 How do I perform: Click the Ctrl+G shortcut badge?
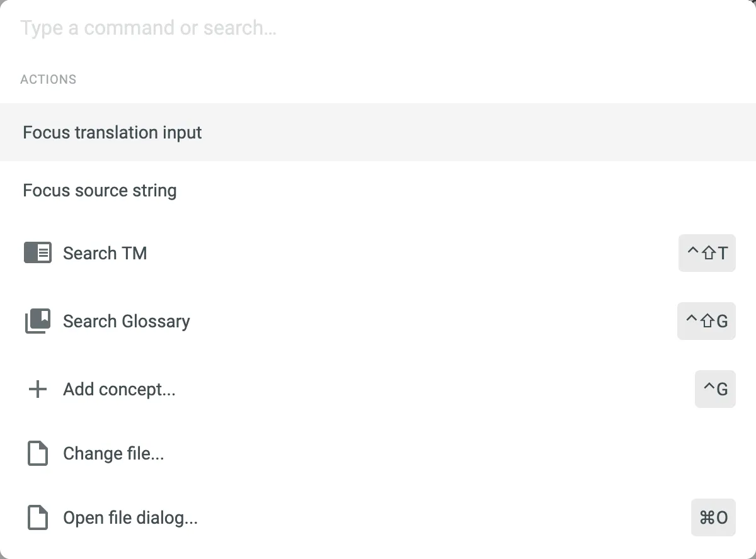point(715,389)
